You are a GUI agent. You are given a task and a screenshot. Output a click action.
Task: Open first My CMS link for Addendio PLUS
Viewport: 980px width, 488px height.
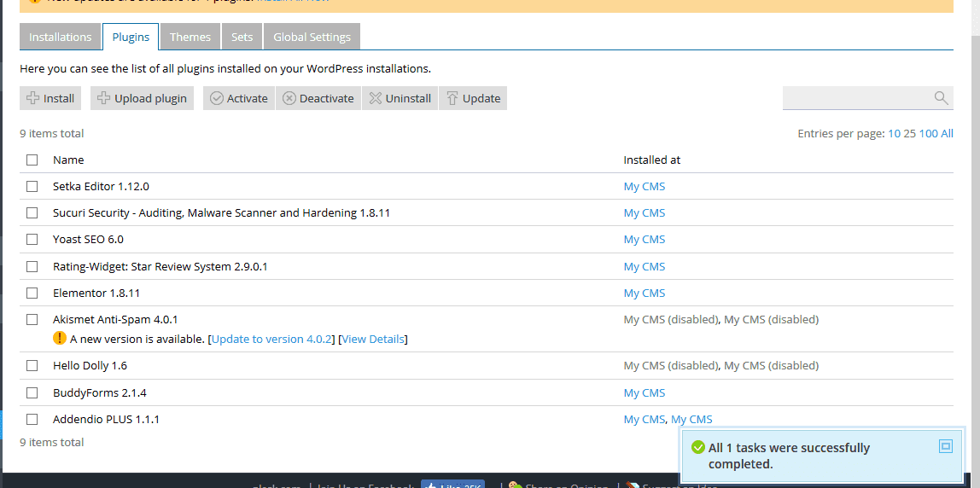[x=645, y=419]
